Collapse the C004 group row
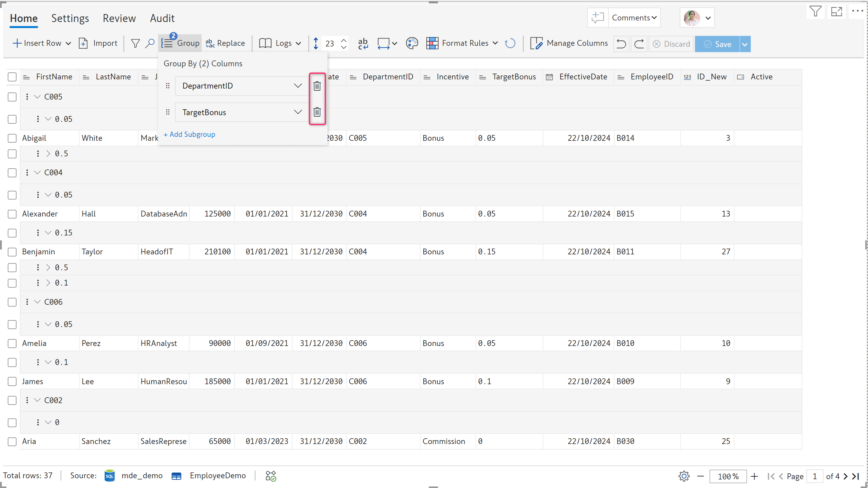Image resolution: width=868 pixels, height=488 pixels. click(x=37, y=173)
